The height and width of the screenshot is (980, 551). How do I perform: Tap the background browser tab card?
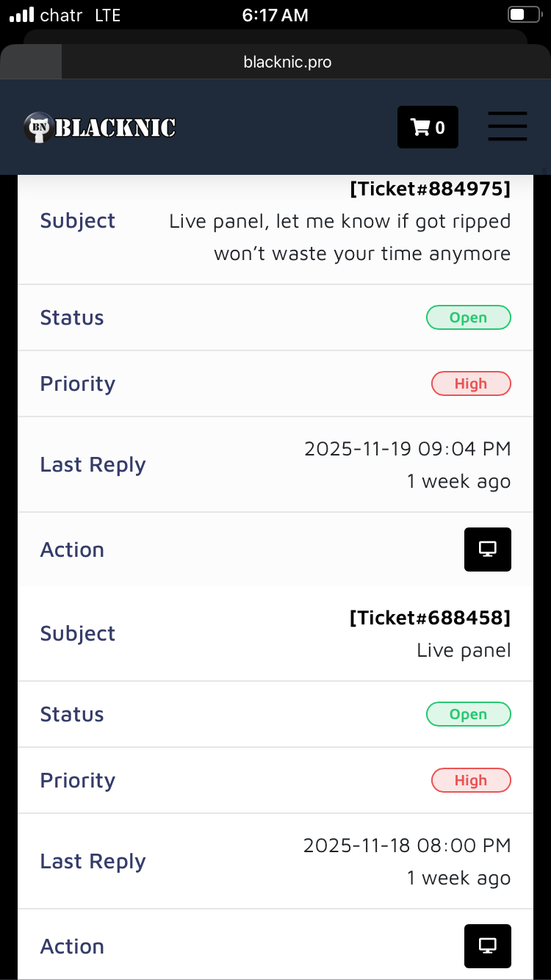(275, 37)
